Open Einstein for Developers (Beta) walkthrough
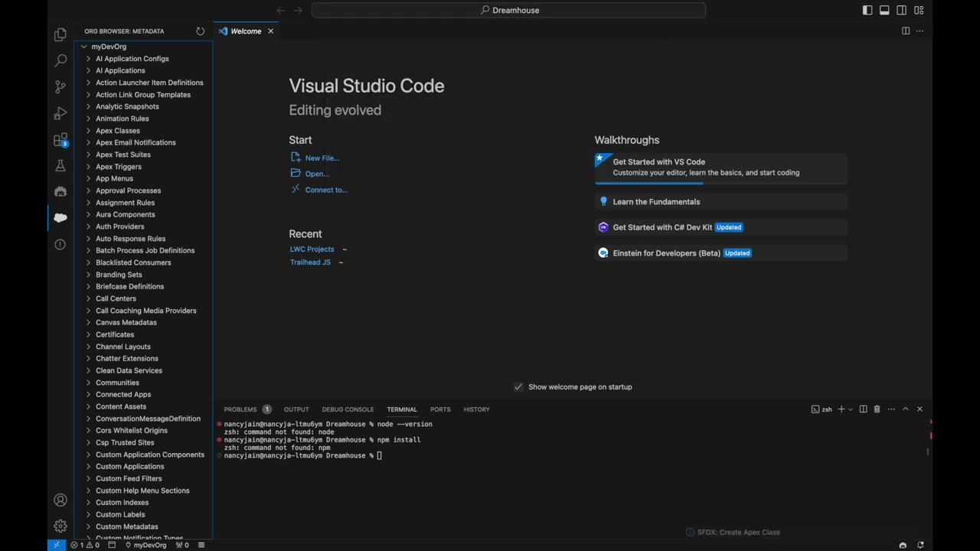Image resolution: width=980 pixels, height=551 pixels. (x=720, y=253)
